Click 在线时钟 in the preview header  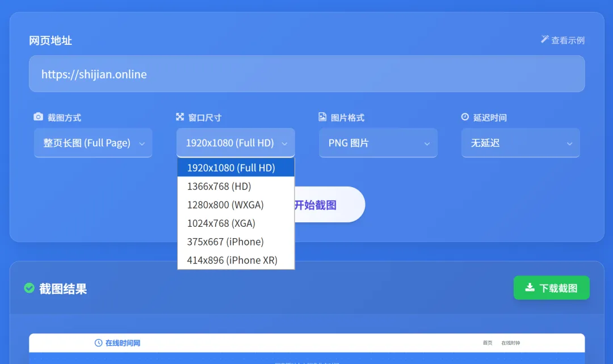point(511,343)
